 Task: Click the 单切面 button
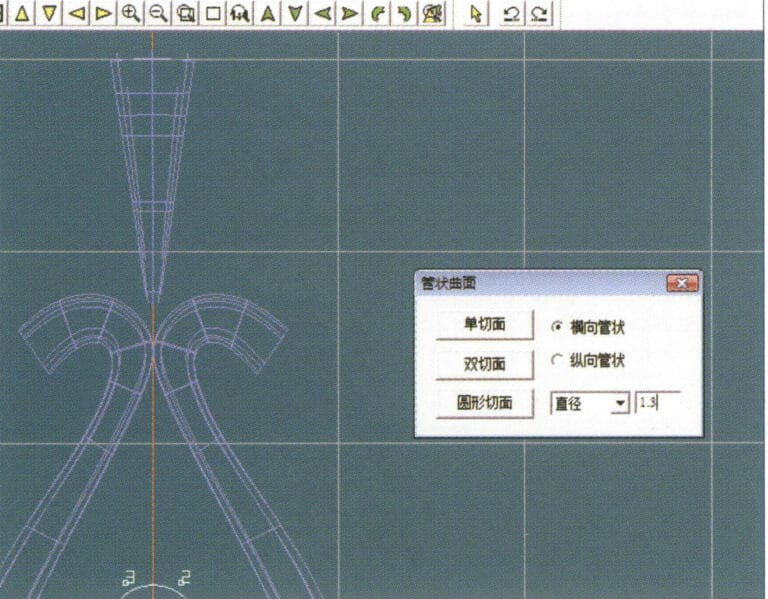click(x=484, y=324)
